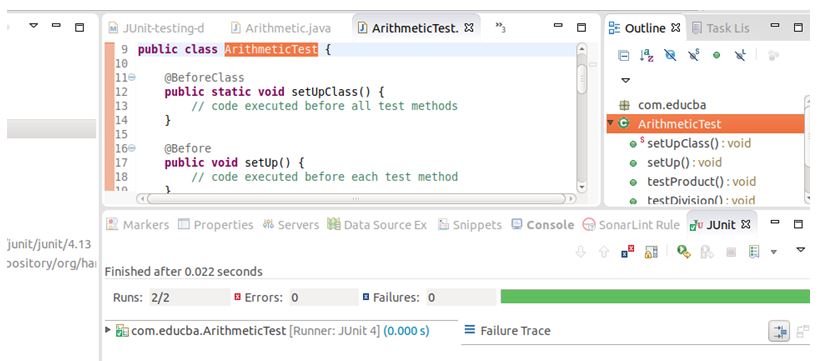
Task: Click the Errors count field
Action: [324, 297]
